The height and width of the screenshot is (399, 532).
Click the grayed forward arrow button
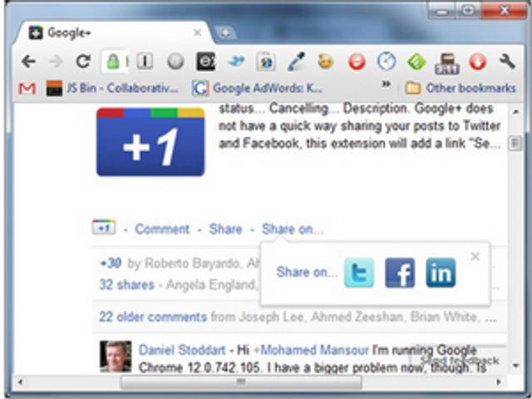(x=56, y=62)
